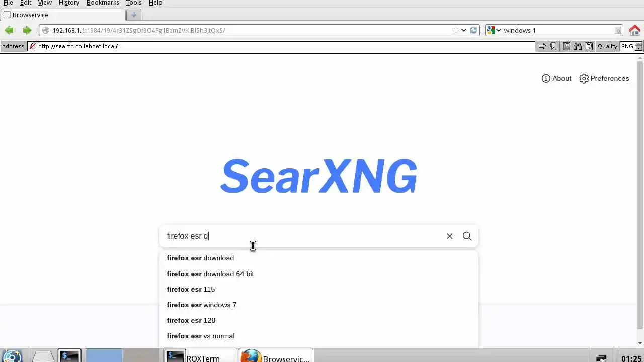Choose suggestion "firefox esr 128"
The width and height of the screenshot is (644, 362).
[x=319, y=320]
